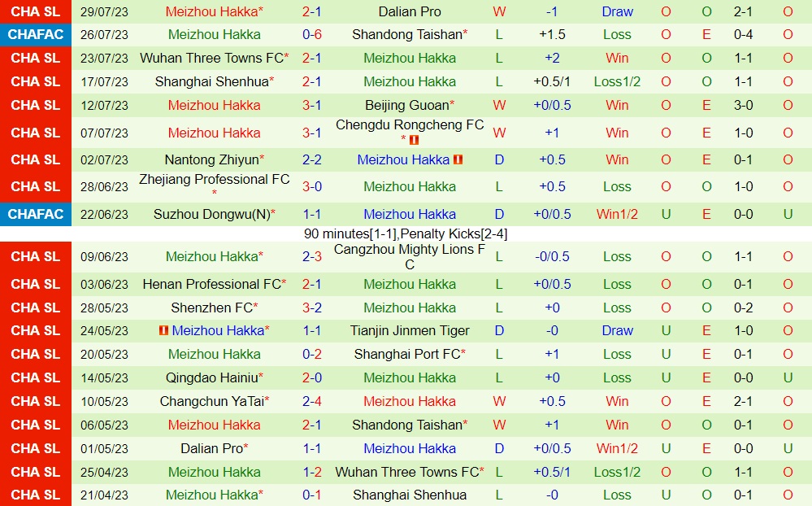Click the Shanghai Shenhua home team on 17/07/23
Screen dimensions: 812x506
tap(211, 82)
